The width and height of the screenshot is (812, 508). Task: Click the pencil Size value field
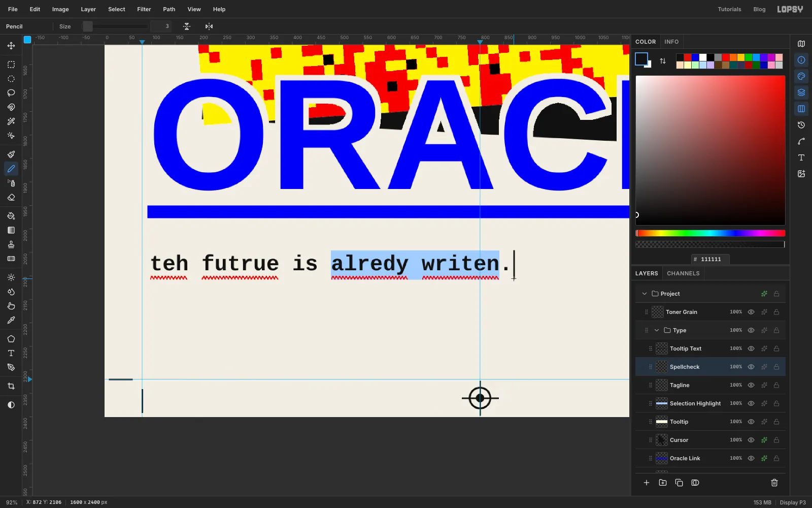click(161, 26)
